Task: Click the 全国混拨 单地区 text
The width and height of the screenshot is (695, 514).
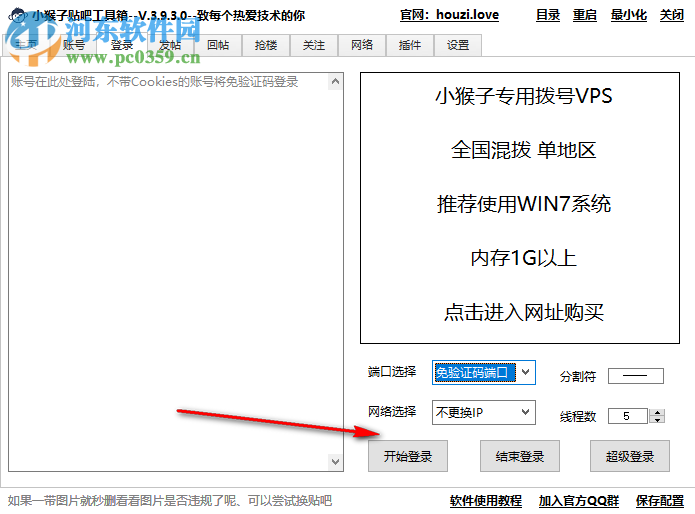Action: (x=524, y=150)
